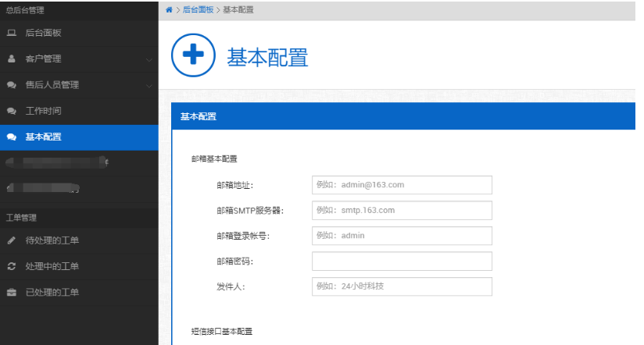
Task: Click the 基本配置 breadcrumb text
Action: 238,10
